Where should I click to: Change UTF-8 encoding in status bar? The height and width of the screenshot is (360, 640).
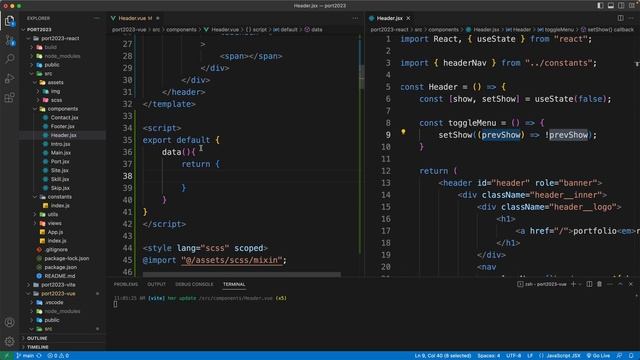tap(513, 356)
